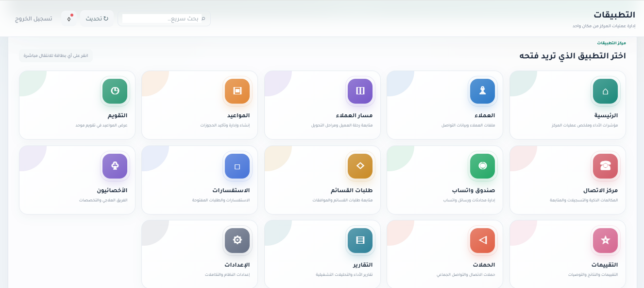Click description ملفات العملاء وبيانات التواصل
The height and width of the screenshot is (288, 644).
click(x=468, y=126)
